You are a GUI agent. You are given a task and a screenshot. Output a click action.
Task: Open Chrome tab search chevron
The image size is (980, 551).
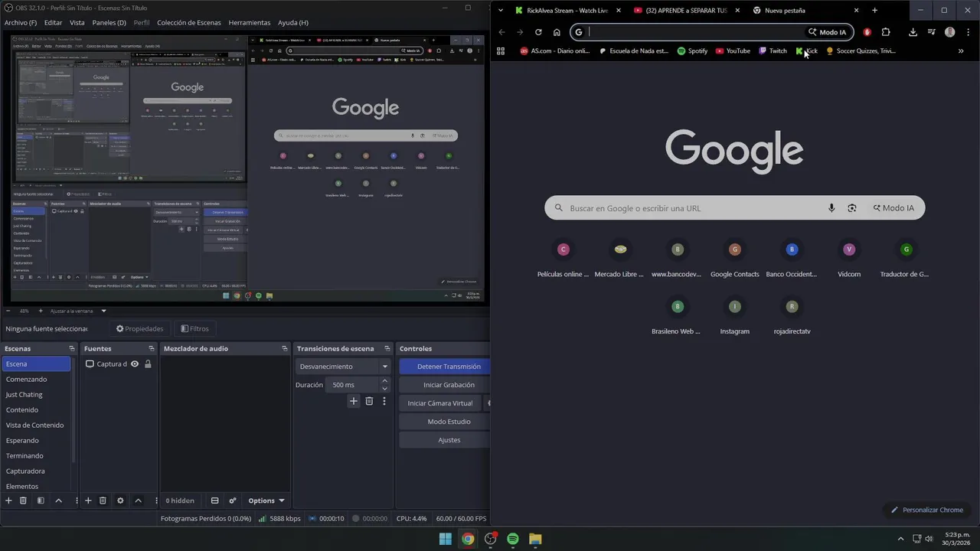[501, 11]
